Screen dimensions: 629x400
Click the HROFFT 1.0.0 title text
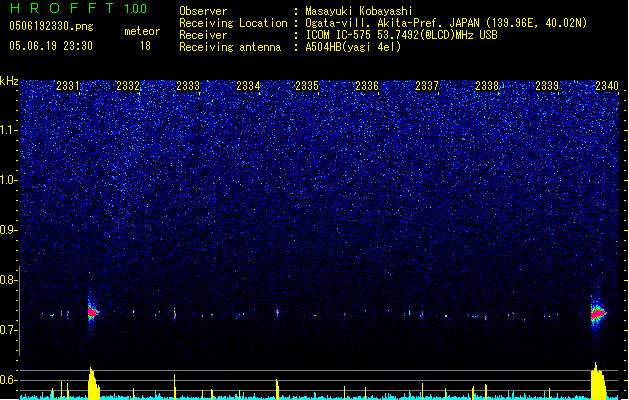coord(78,8)
